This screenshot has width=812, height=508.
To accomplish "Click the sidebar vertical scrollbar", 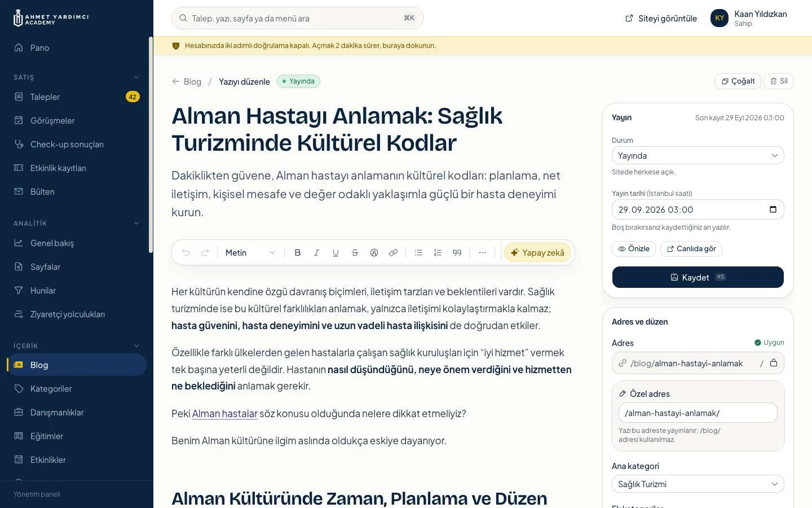I will (x=151, y=144).
